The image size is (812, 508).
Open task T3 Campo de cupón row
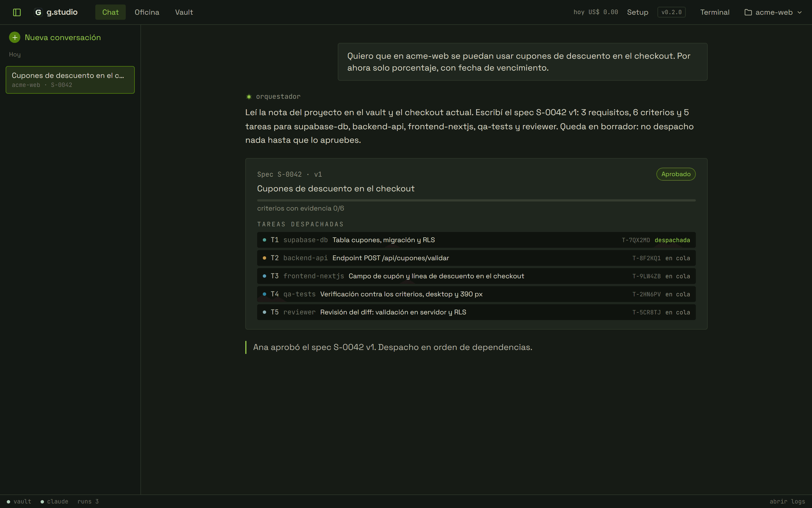[x=476, y=276]
